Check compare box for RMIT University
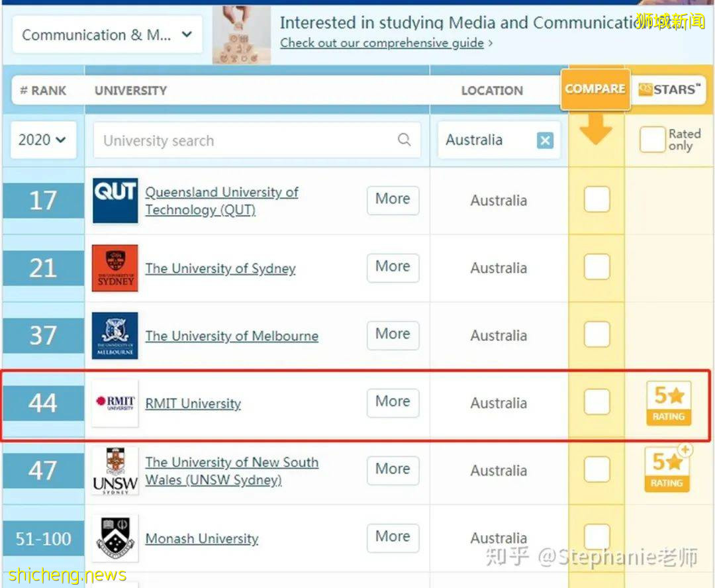Screen dimensions: 715x588 (x=596, y=402)
